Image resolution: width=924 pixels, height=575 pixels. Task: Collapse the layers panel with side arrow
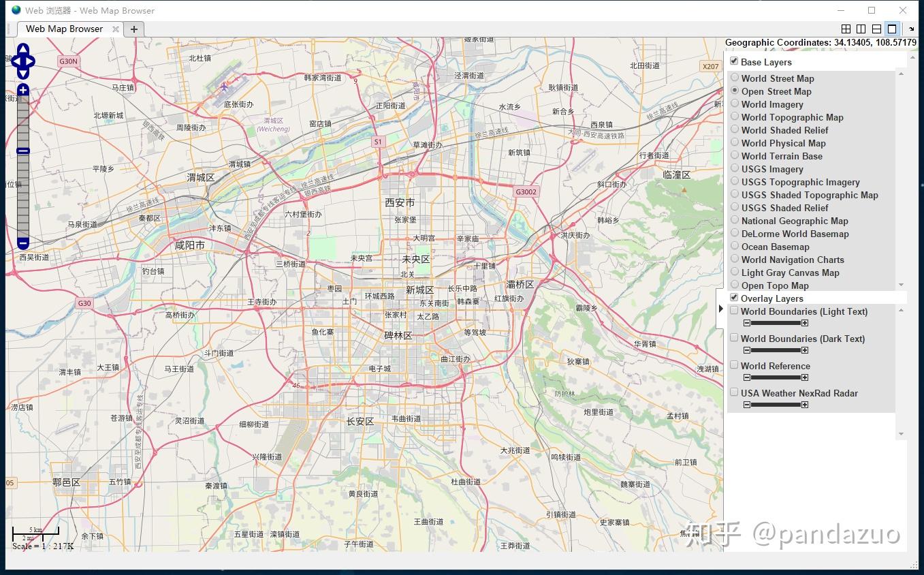click(721, 308)
